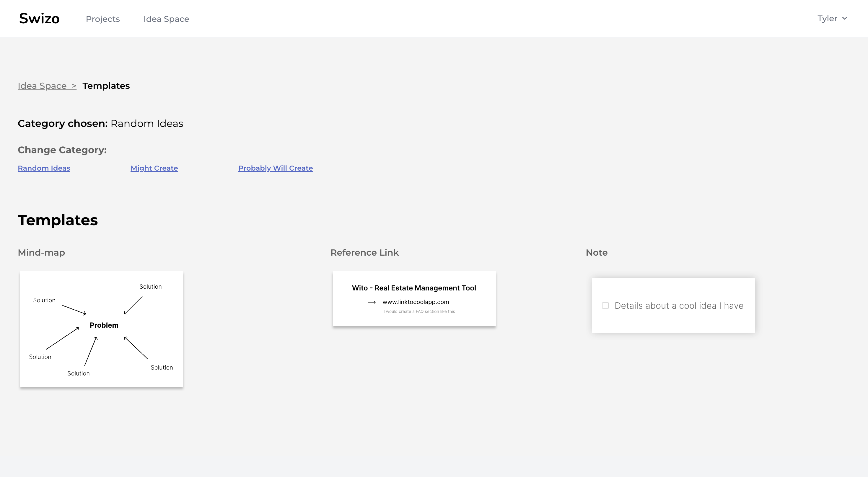
Task: Open the Projects menu item
Action: click(103, 19)
